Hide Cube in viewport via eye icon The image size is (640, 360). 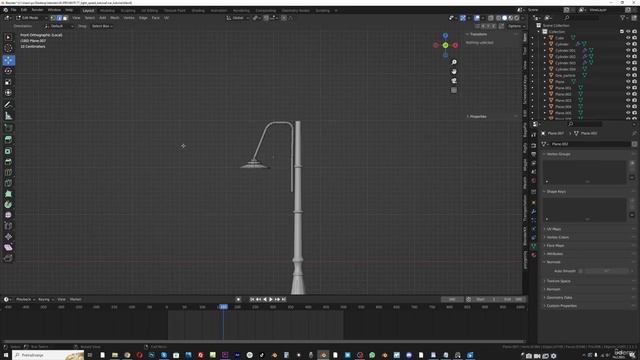628,38
